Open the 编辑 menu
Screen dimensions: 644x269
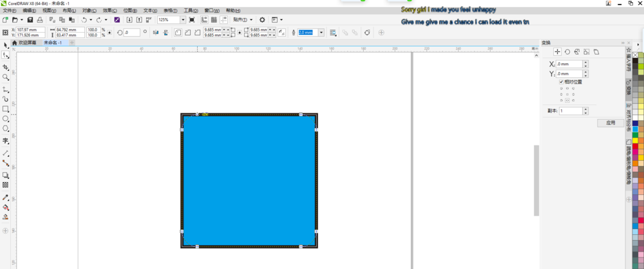tap(29, 10)
